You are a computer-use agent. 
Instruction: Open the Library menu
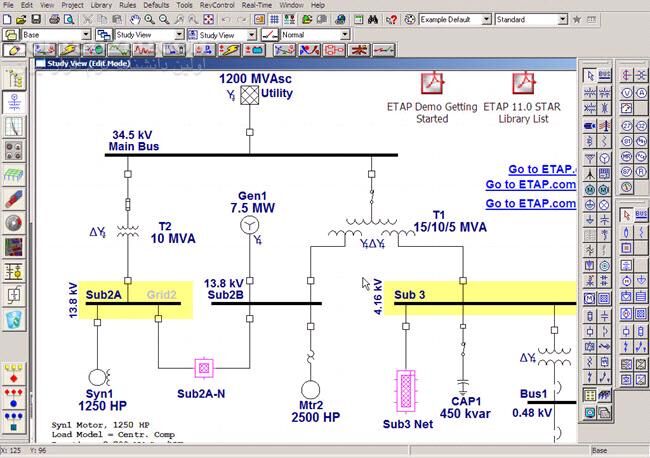click(x=101, y=5)
